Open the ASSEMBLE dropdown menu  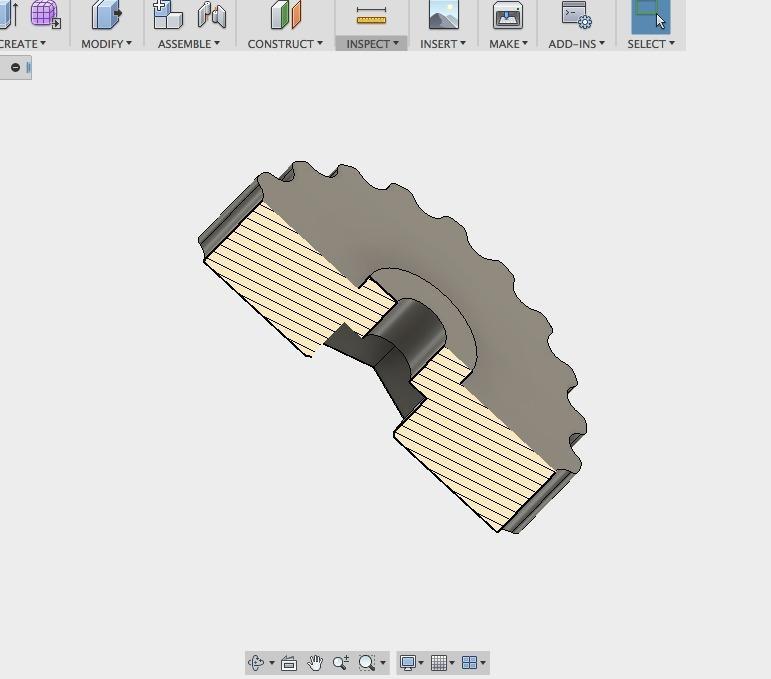pyautogui.click(x=189, y=44)
